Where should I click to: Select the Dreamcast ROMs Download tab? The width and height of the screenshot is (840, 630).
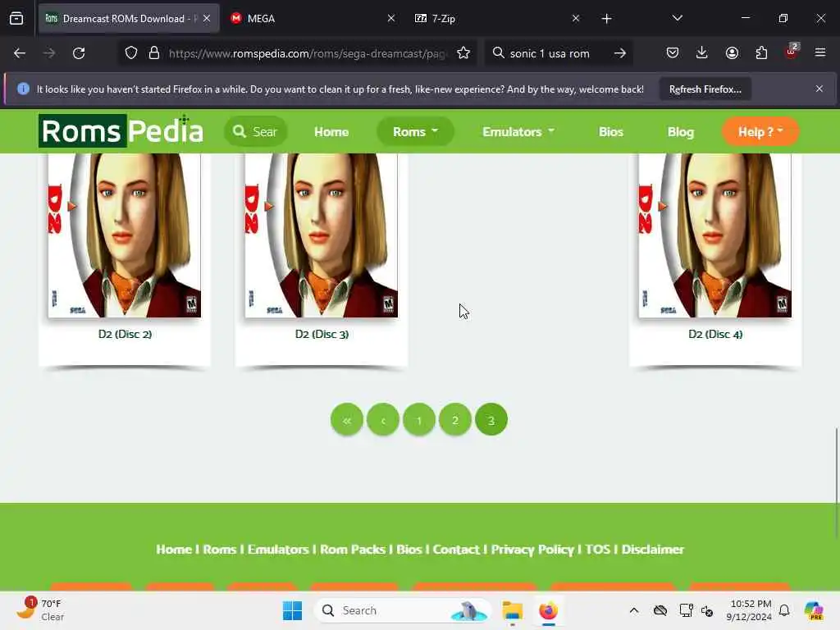pyautogui.click(x=129, y=19)
